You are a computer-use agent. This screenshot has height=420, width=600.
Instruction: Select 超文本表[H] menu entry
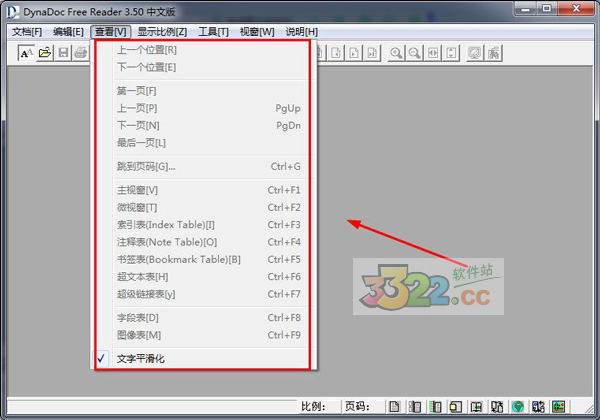[202, 277]
